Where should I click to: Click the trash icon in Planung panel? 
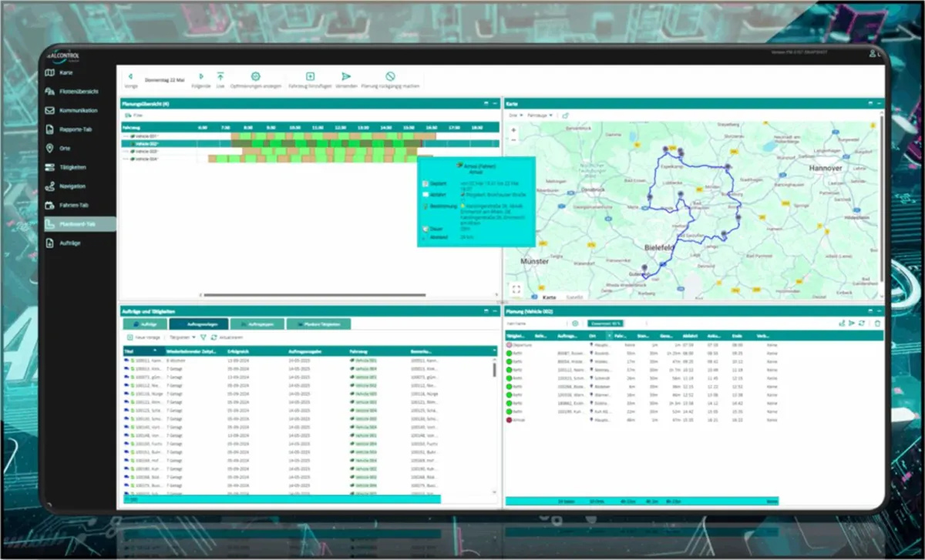pyautogui.click(x=877, y=324)
